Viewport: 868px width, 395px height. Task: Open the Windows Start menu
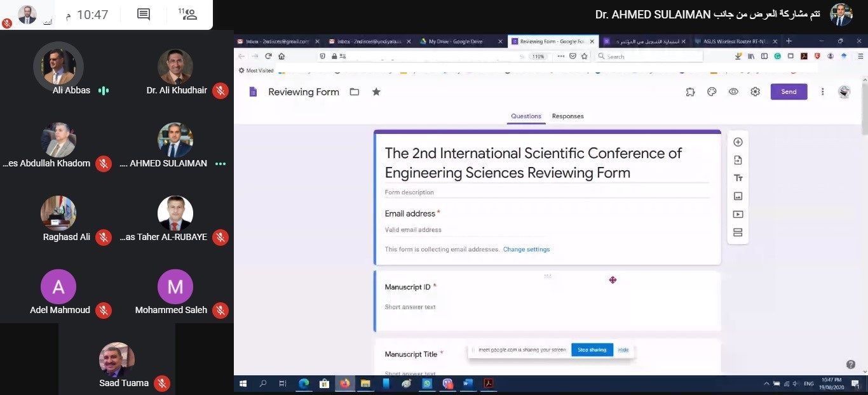pos(243,384)
